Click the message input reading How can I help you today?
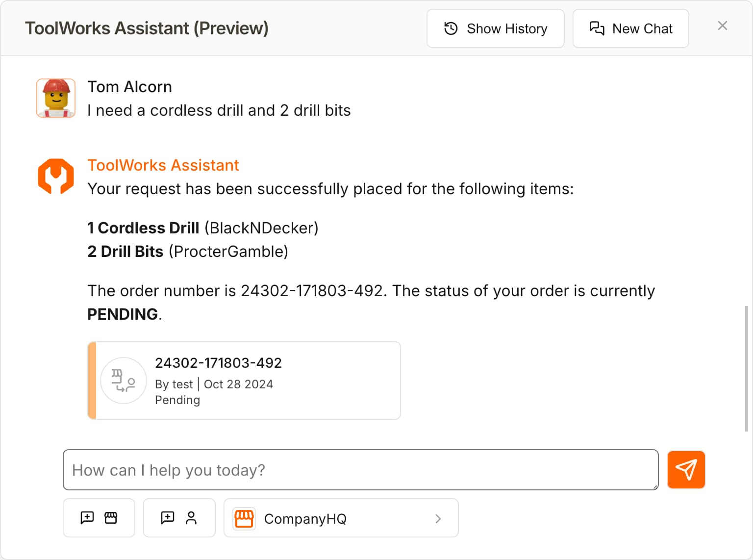Image resolution: width=753 pixels, height=560 pixels. 360,470
